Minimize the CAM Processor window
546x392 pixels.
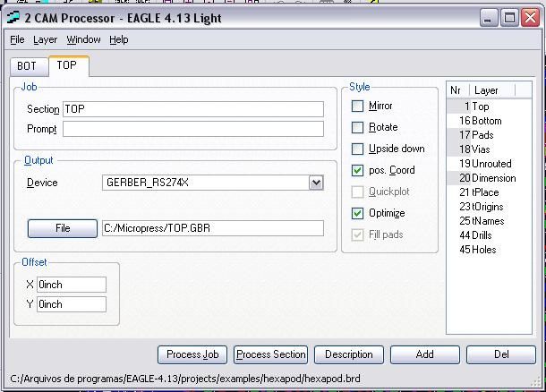pos(489,18)
